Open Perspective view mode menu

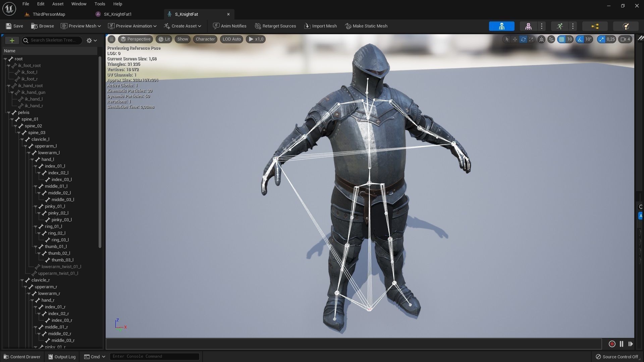pos(136,39)
